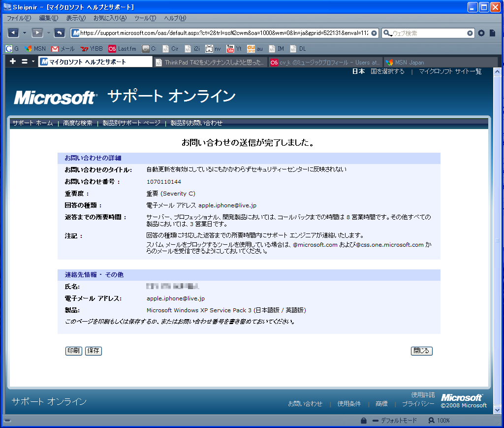Click the page document icon beside gear
The width and height of the screenshot is (504, 428).
(492, 33)
